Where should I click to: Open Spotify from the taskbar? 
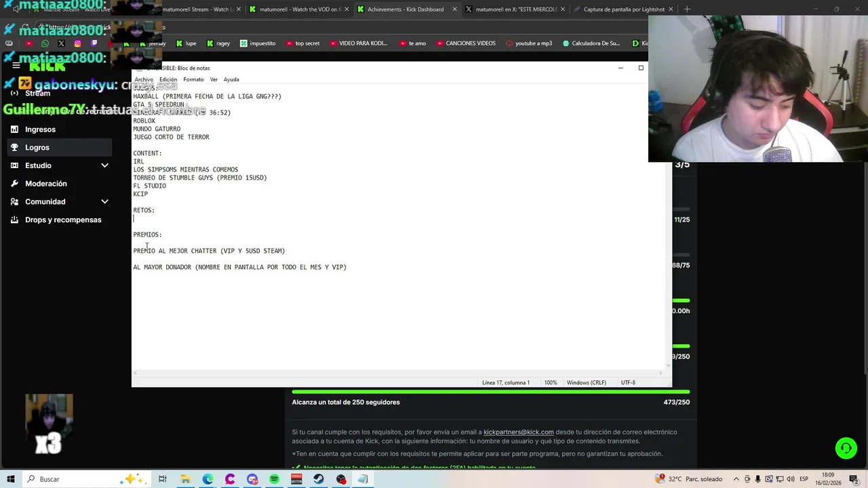pos(274,479)
